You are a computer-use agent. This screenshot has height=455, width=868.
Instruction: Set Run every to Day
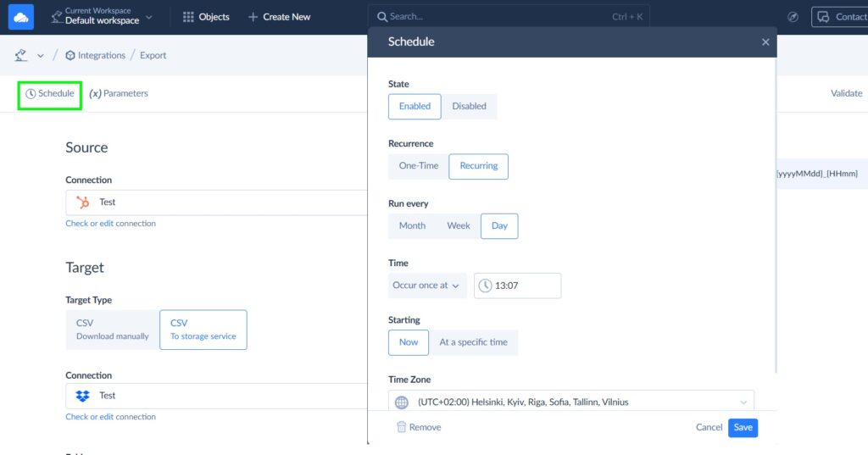(x=499, y=226)
